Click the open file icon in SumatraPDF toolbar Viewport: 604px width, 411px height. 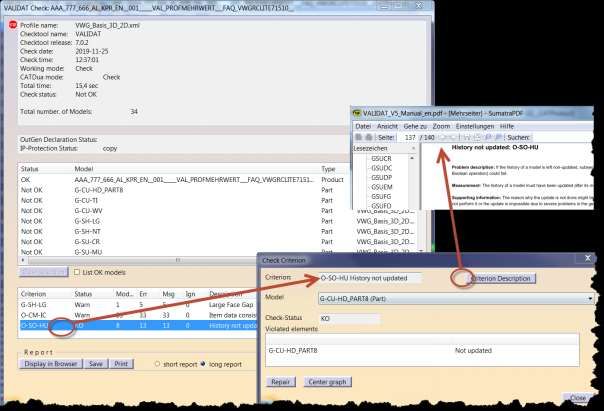pos(359,138)
